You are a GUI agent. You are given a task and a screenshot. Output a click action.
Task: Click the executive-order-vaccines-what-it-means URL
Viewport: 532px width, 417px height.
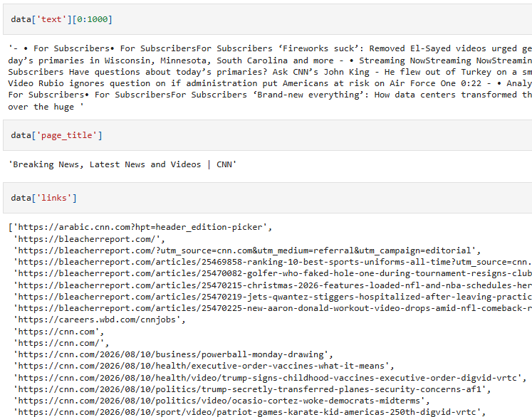(204, 366)
